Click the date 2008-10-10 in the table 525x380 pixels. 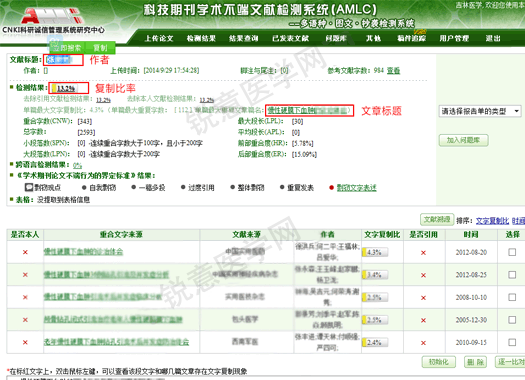[x=471, y=297]
